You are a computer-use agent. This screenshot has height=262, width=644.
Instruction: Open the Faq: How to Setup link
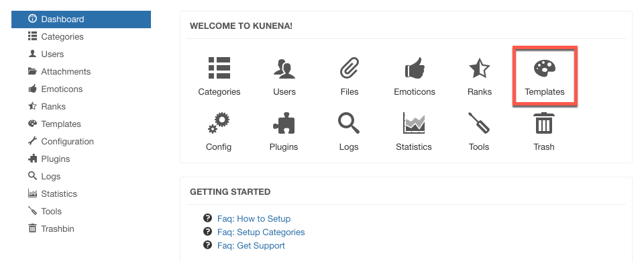click(254, 219)
